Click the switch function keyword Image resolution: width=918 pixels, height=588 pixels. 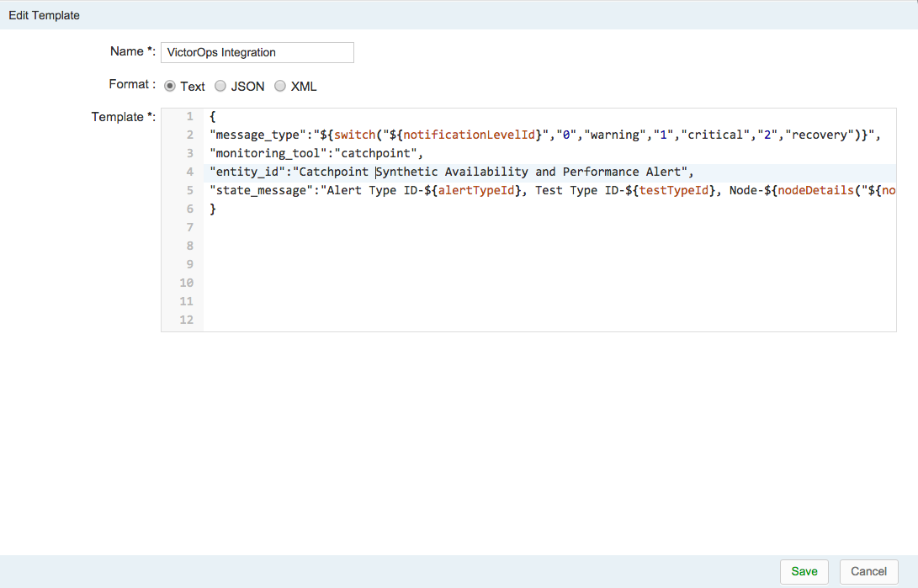[355, 135]
